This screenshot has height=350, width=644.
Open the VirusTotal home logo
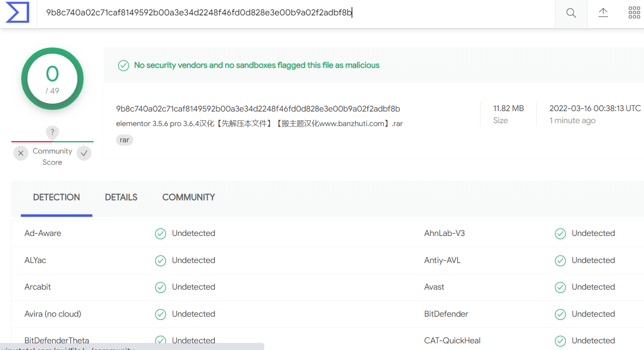pyautogui.click(x=17, y=12)
